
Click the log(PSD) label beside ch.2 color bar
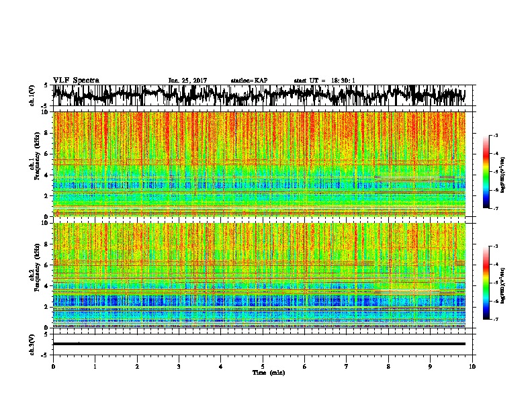503,285
